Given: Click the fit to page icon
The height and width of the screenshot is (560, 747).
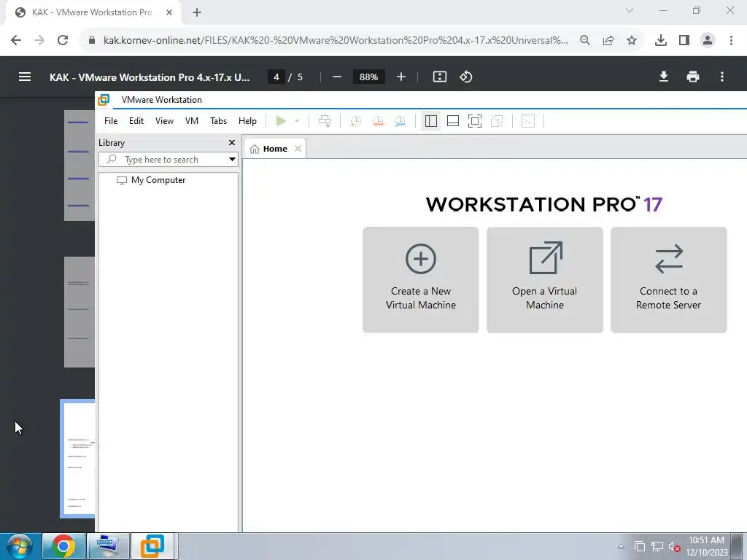Looking at the screenshot, I should [440, 77].
